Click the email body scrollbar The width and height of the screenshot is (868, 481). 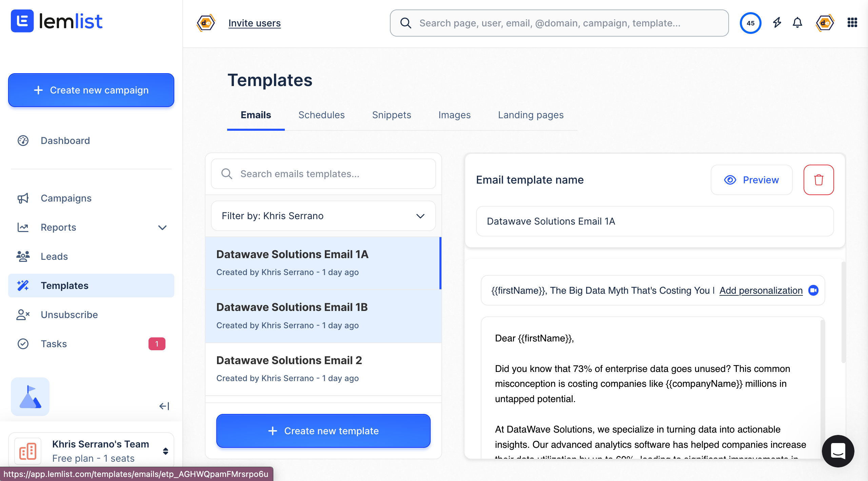click(822, 373)
